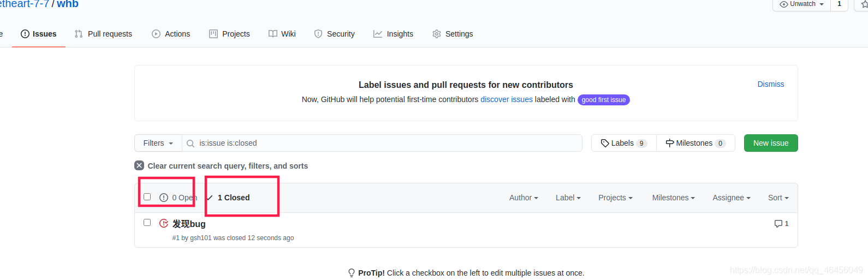Open the Unwatch dropdown
868x280 pixels.
(801, 4)
